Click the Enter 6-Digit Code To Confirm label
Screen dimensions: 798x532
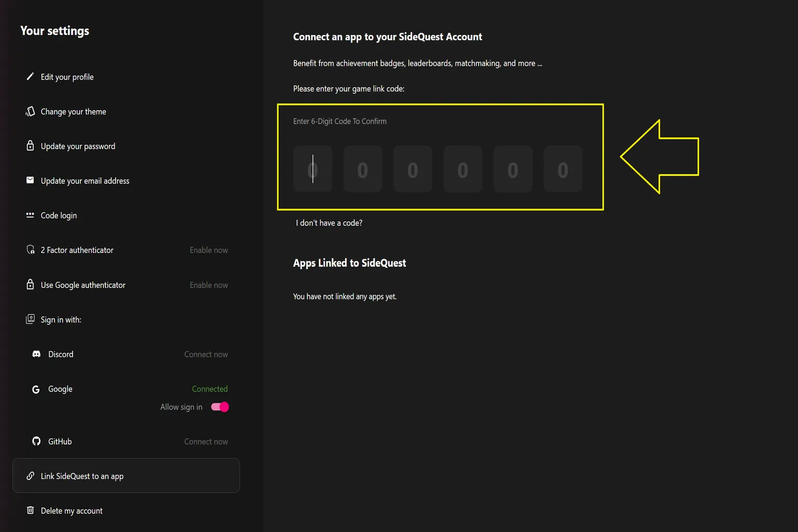[340, 121]
